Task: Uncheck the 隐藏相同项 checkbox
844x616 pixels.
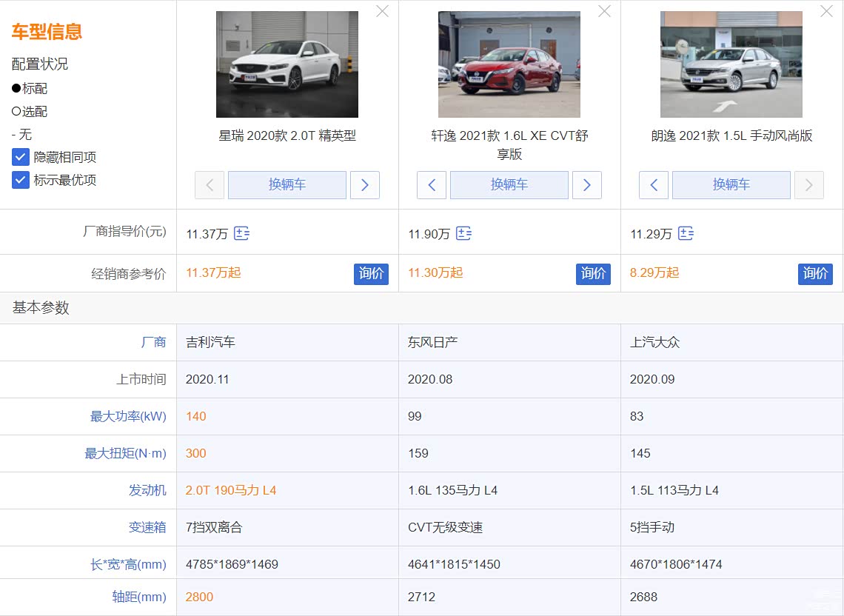Action: point(21,157)
